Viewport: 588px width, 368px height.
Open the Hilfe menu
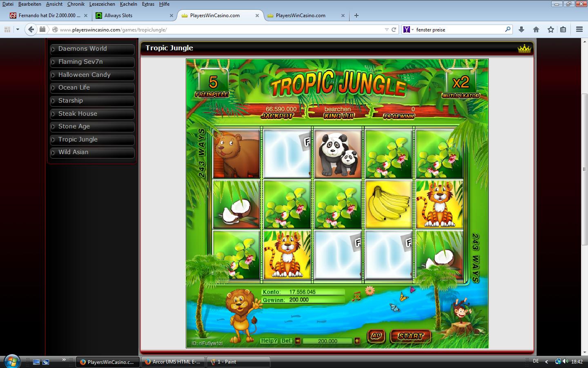click(164, 4)
